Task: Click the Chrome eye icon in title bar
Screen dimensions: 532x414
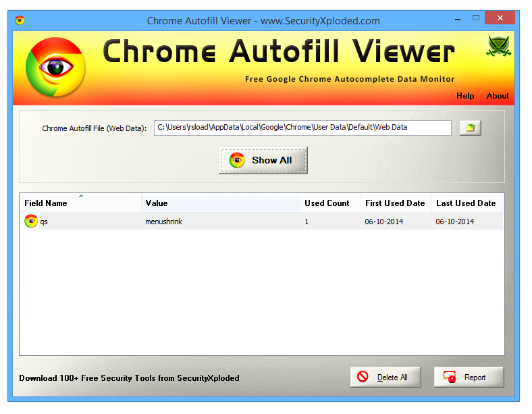Action: click(x=20, y=20)
